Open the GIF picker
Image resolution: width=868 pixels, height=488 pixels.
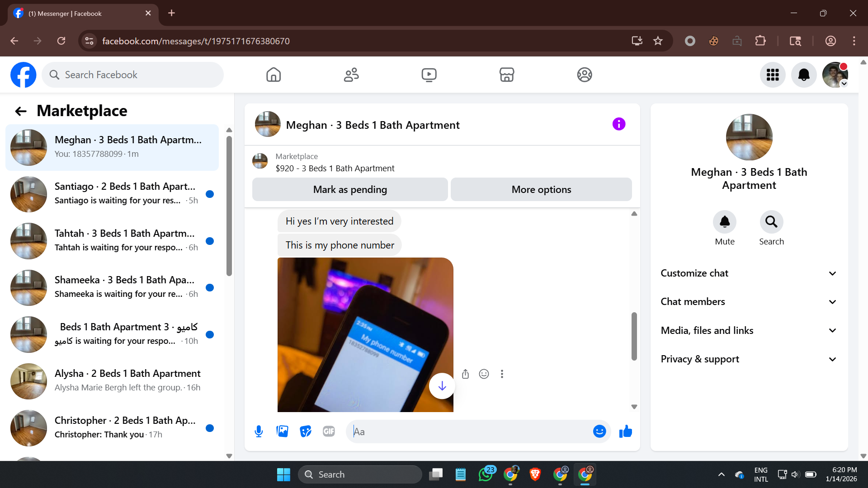click(329, 432)
